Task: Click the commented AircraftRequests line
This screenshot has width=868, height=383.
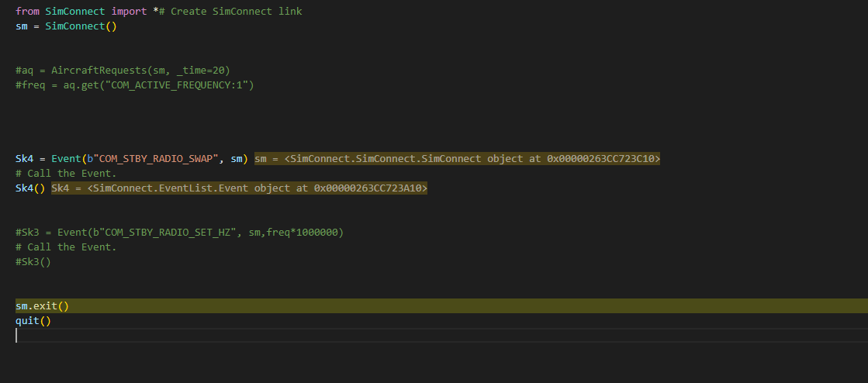Action: coord(122,70)
